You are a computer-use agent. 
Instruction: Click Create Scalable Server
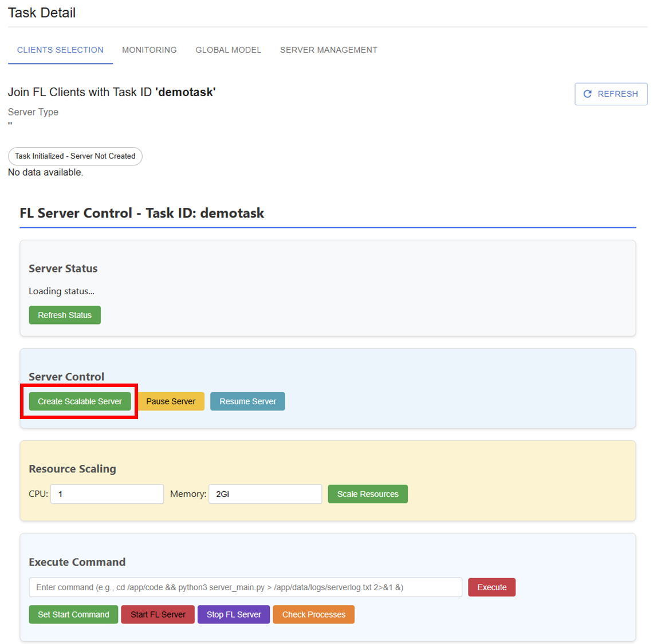coord(80,401)
